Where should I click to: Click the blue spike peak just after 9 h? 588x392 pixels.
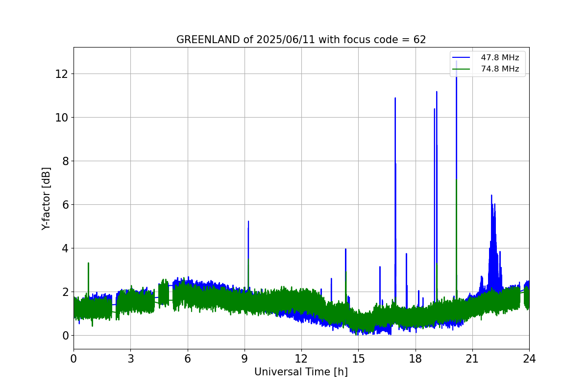[248, 222]
